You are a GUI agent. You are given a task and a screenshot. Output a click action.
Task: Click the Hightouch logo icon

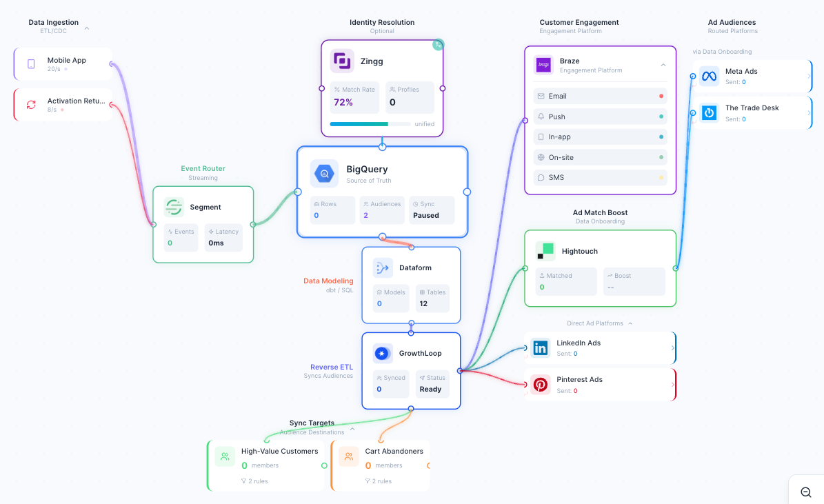pos(545,251)
